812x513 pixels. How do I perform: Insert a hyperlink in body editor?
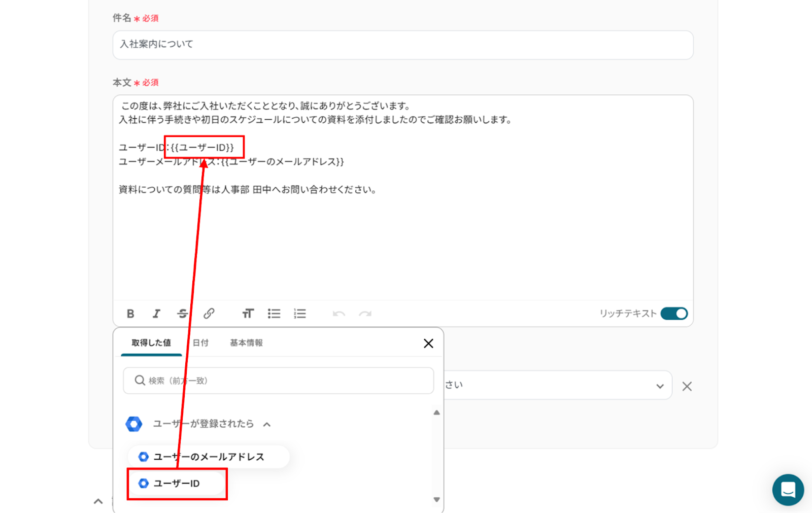pyautogui.click(x=209, y=314)
